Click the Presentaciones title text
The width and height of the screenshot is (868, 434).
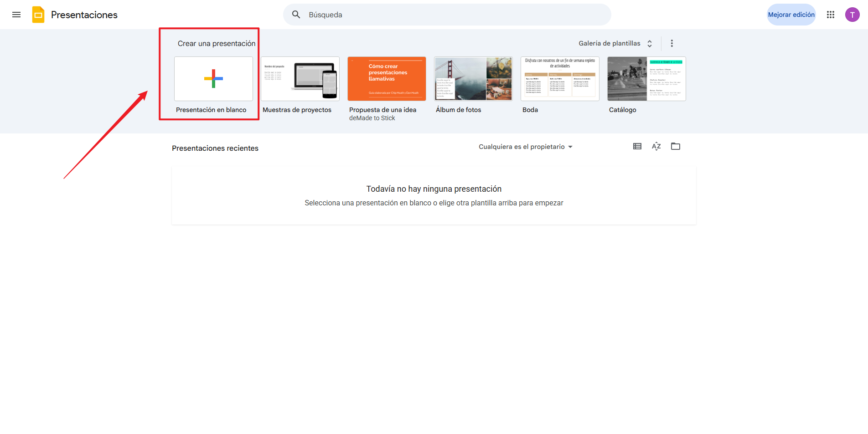click(x=83, y=14)
